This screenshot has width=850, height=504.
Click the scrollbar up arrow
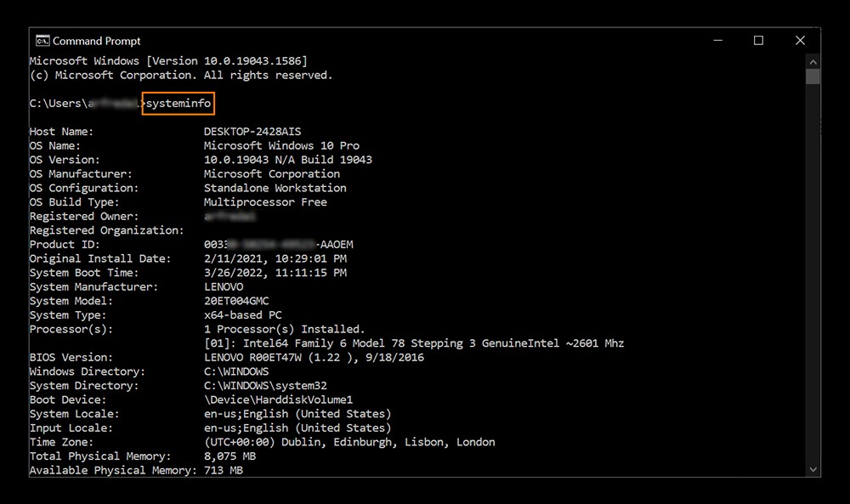click(813, 62)
